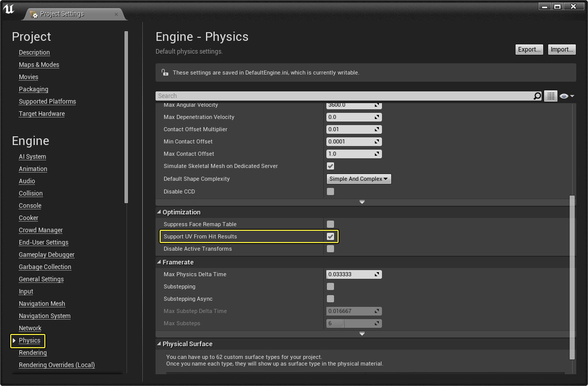Click the Export button
Screen dimensions: 588x386
pos(529,50)
